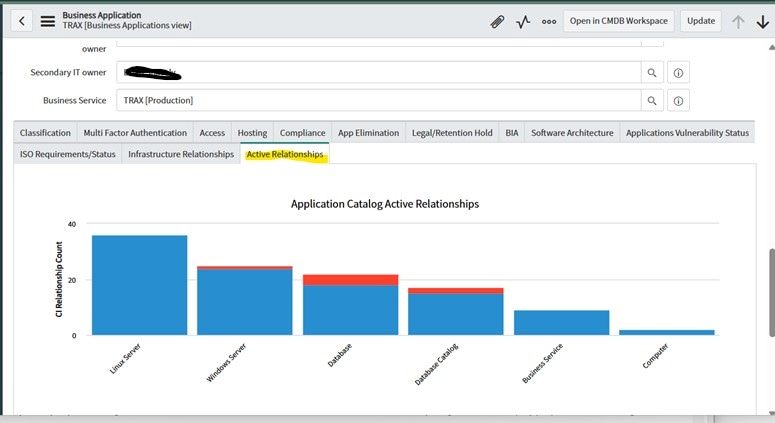Click the Linux Server blue bar
The image size is (775, 423).
tap(139, 285)
